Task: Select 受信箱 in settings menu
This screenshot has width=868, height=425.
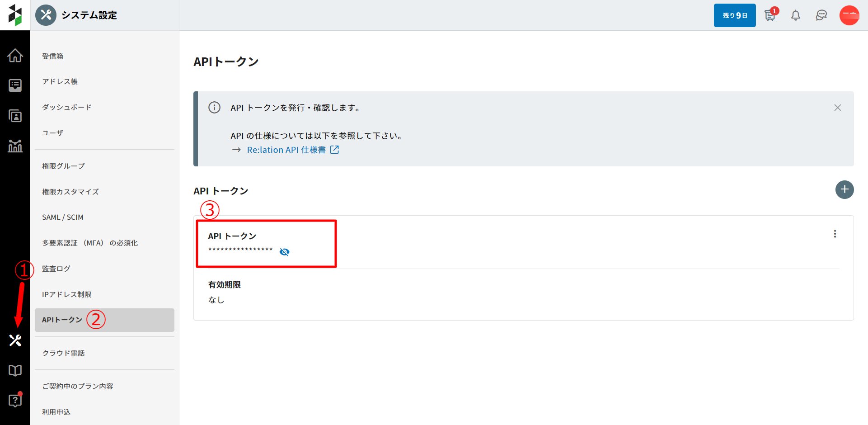Action: pyautogui.click(x=104, y=56)
